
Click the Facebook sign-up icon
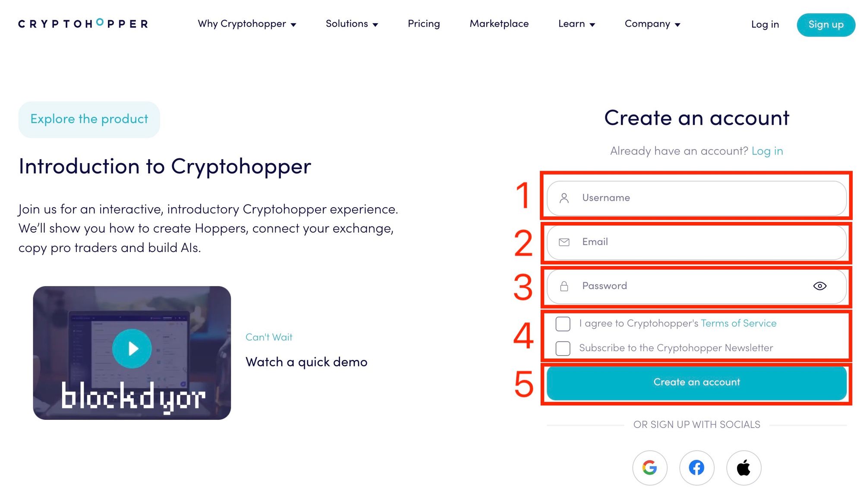(x=696, y=467)
